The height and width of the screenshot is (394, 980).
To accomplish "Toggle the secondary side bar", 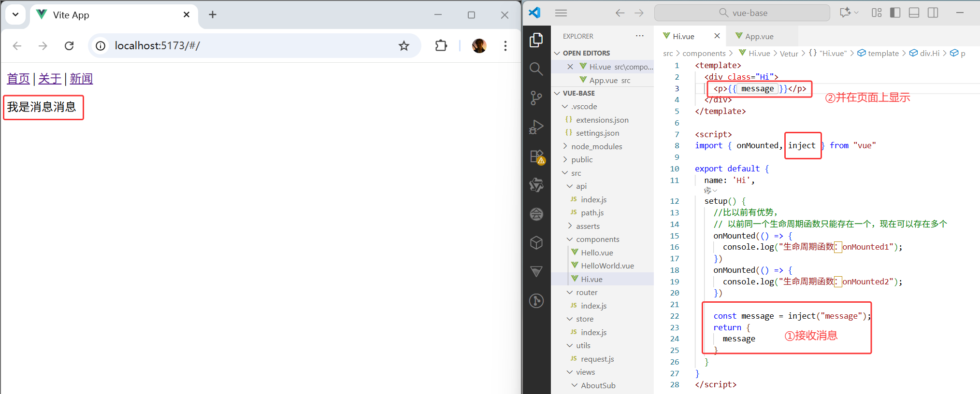I will [933, 13].
